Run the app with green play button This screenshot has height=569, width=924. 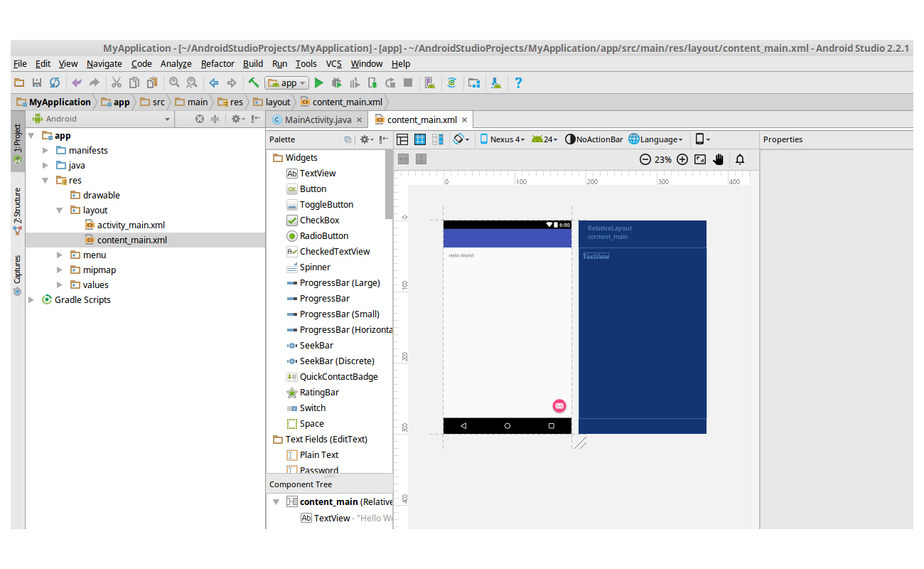point(319,83)
